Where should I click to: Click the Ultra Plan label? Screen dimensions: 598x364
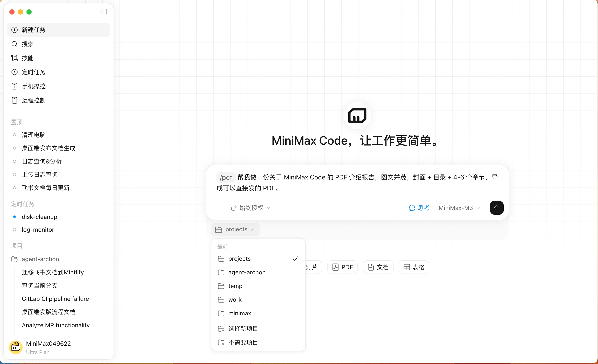tap(38, 352)
